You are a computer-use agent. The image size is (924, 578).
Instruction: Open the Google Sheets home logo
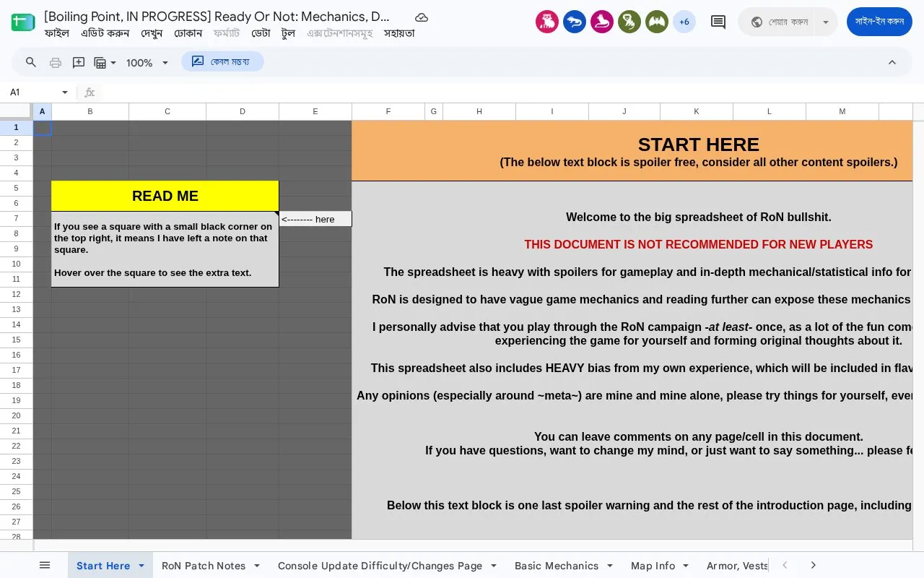click(23, 22)
